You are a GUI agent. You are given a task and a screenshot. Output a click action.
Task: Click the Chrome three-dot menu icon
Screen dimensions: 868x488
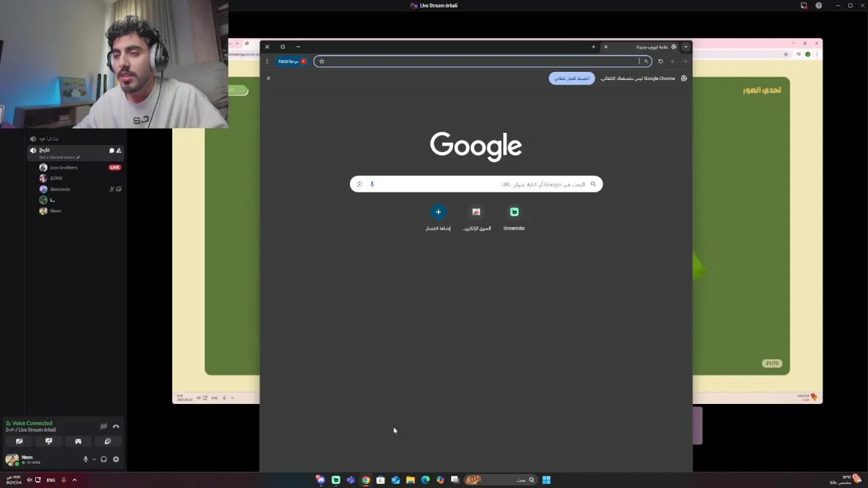tap(267, 61)
